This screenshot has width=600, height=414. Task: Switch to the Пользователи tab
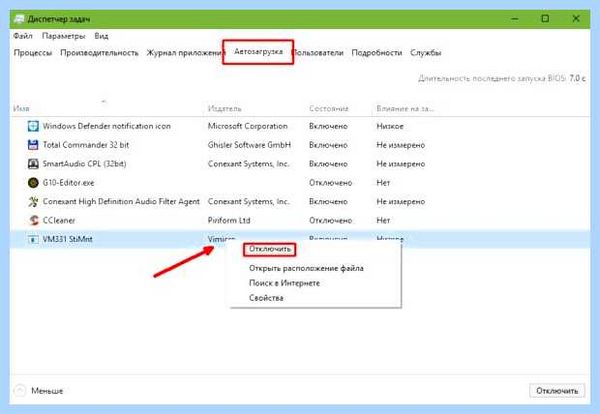point(318,52)
